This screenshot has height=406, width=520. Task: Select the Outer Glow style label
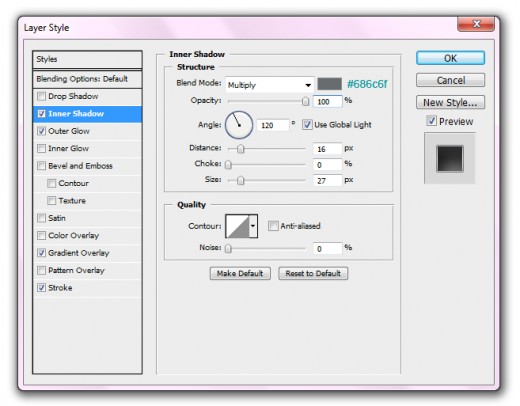[69, 131]
